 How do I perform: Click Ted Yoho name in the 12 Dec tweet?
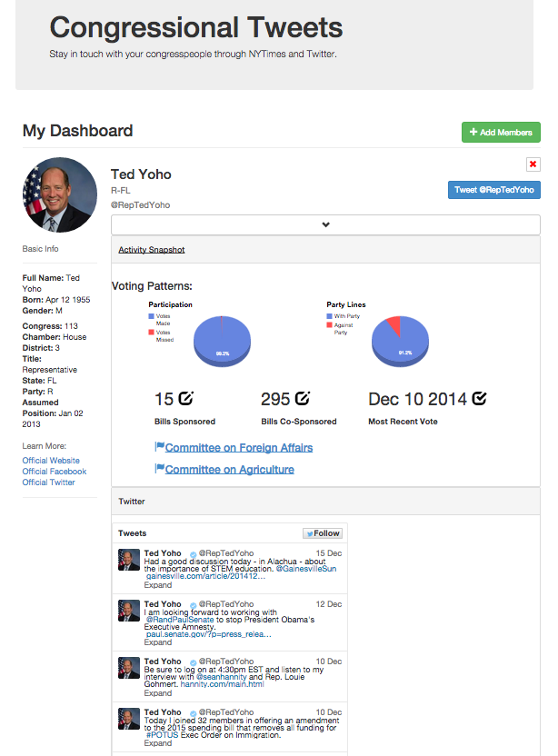point(163,604)
